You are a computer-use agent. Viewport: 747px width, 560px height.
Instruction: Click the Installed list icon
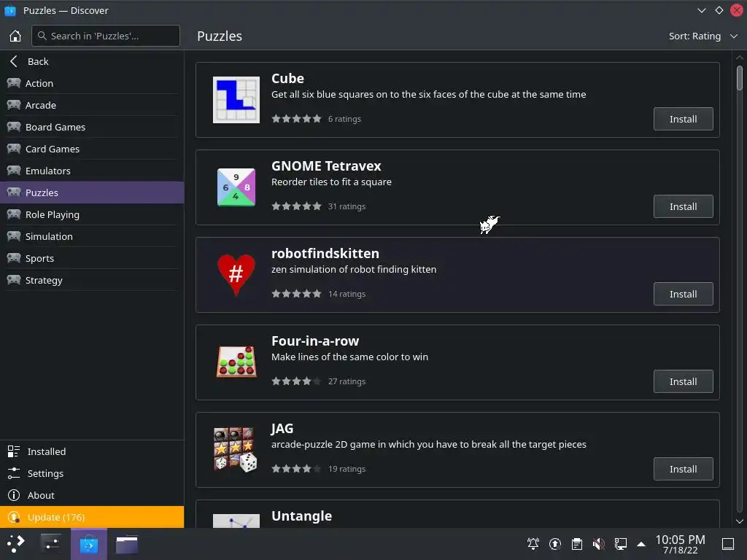pyautogui.click(x=14, y=451)
